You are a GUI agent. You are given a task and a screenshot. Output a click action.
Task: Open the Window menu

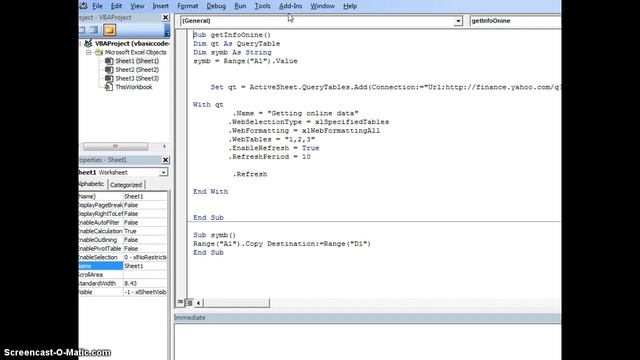[322, 6]
